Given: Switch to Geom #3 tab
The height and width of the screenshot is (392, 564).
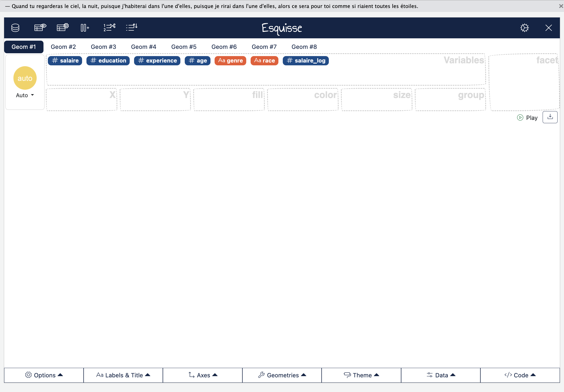Looking at the screenshot, I should click(x=103, y=47).
